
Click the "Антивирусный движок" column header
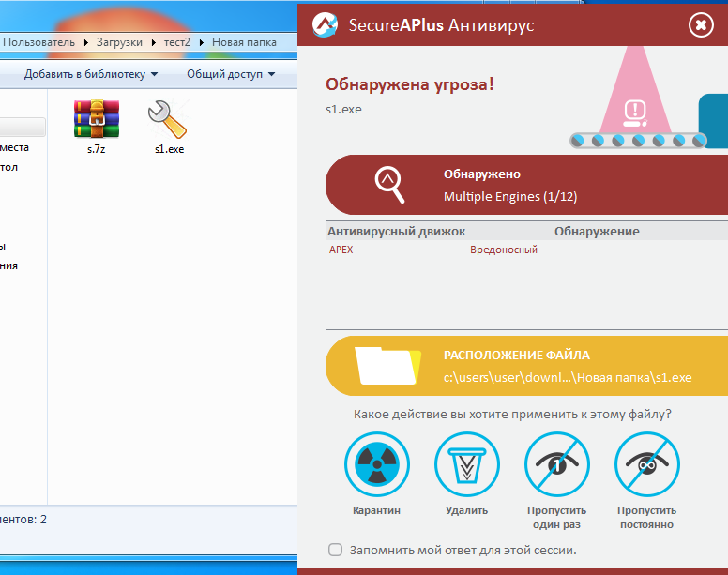coord(397,231)
